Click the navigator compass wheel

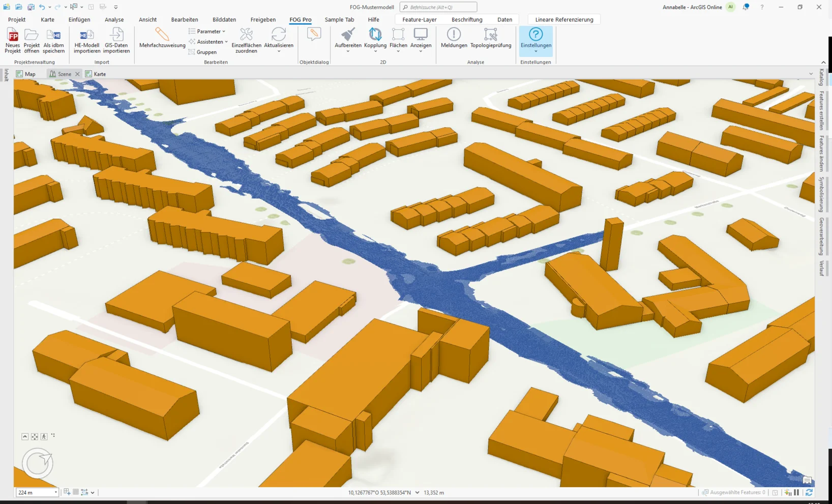pos(37,463)
